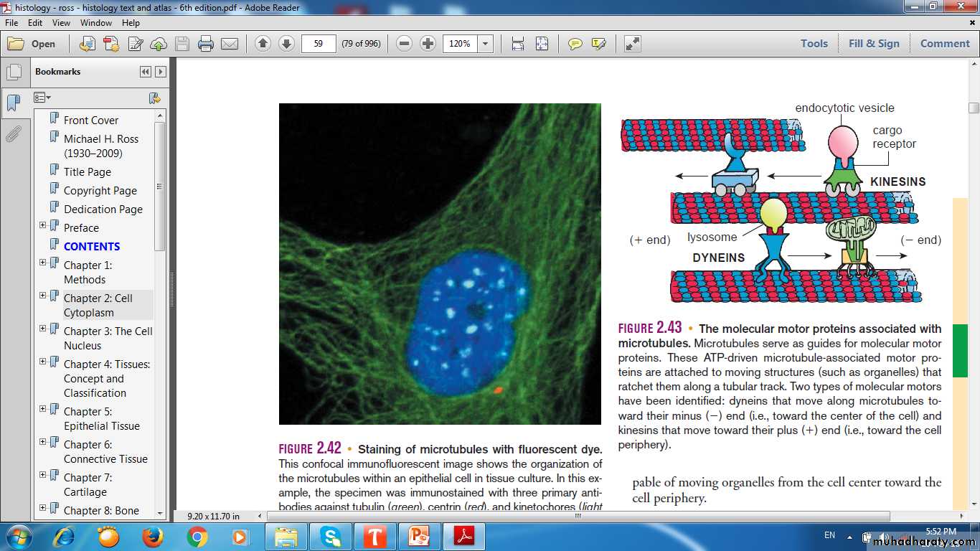Go to previous page with up arrow
This screenshot has width=980, height=551.
(x=263, y=44)
